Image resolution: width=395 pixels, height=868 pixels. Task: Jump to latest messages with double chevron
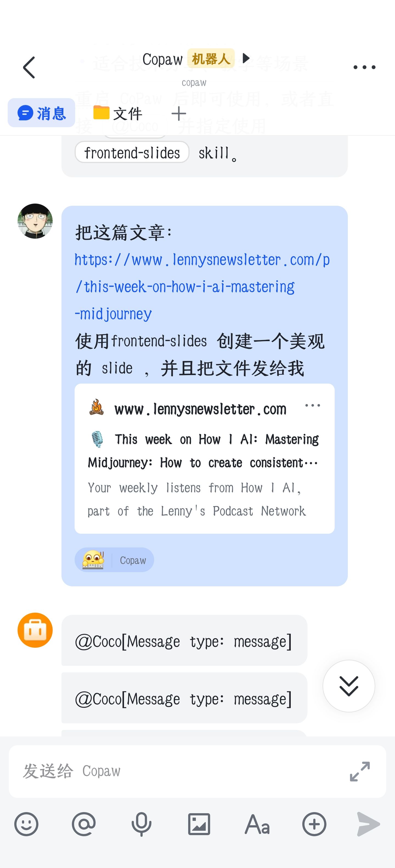pos(349,686)
